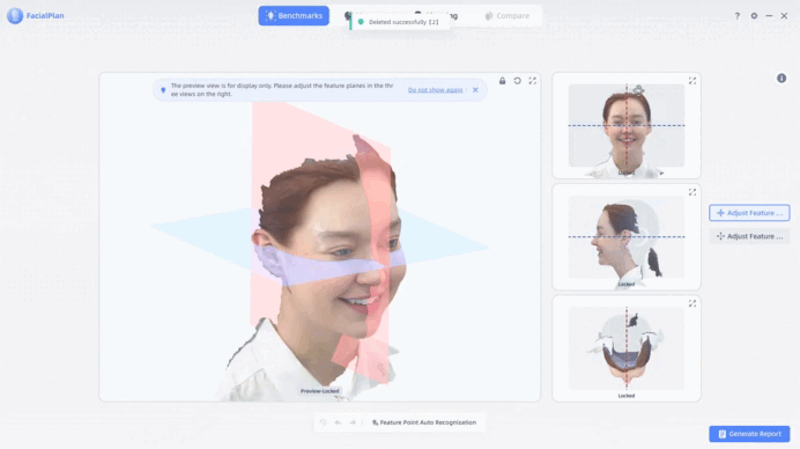Expand the main preview view to fullscreen
800x449 pixels.
pos(532,81)
